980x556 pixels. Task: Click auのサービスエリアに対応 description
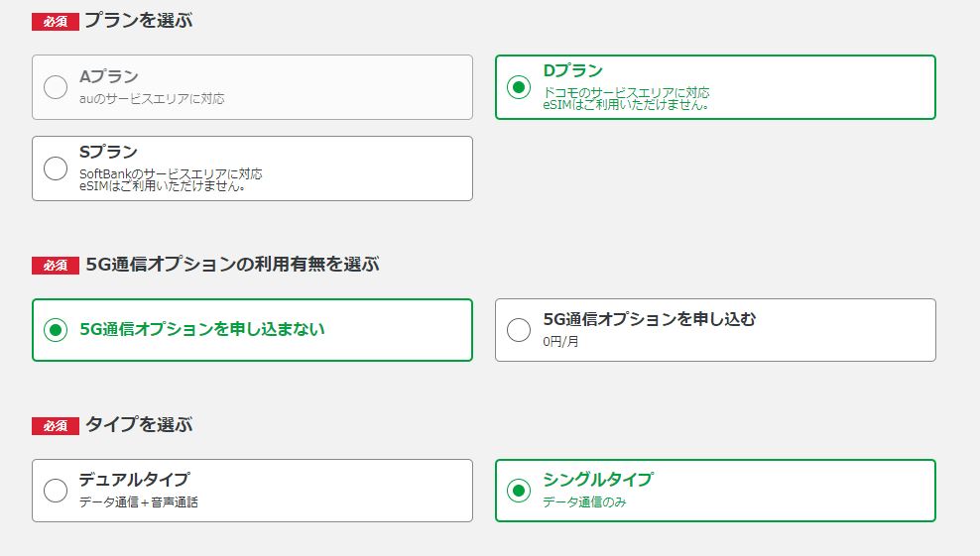[152, 99]
